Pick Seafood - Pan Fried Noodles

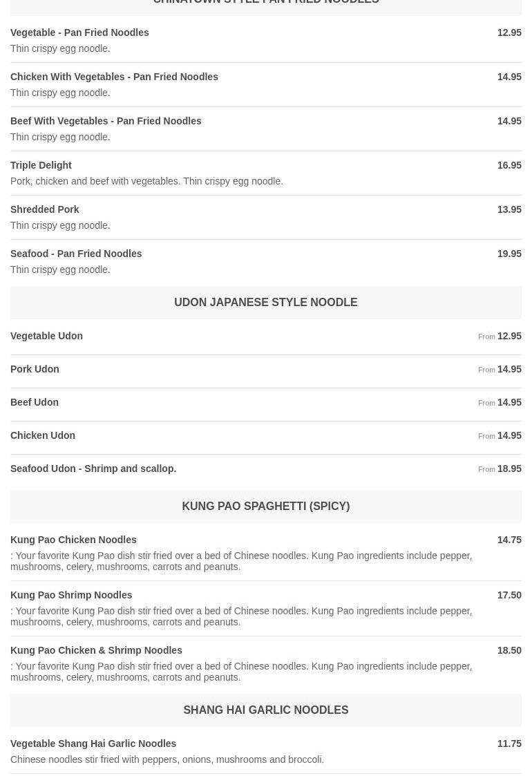point(76,254)
